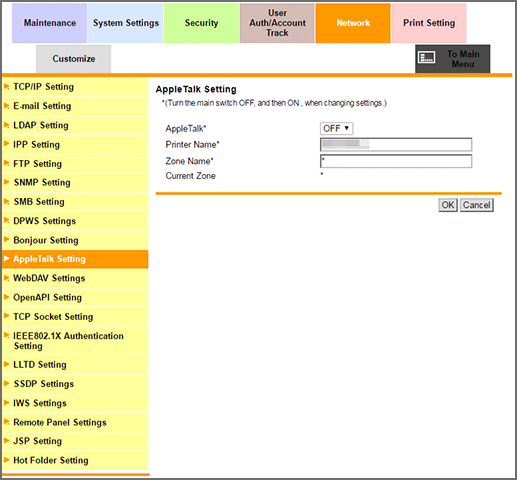Screen dimensions: 517x480
Task: Click arrow icon beside WebDAV Settings
Action: click(6, 278)
